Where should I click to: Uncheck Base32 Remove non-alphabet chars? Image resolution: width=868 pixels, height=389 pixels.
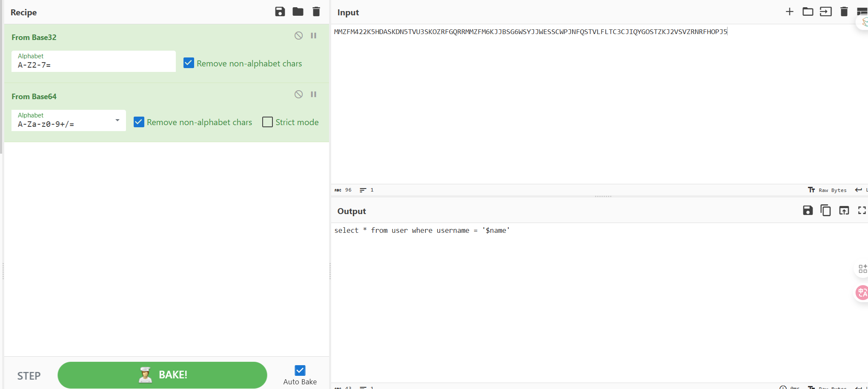pyautogui.click(x=189, y=63)
